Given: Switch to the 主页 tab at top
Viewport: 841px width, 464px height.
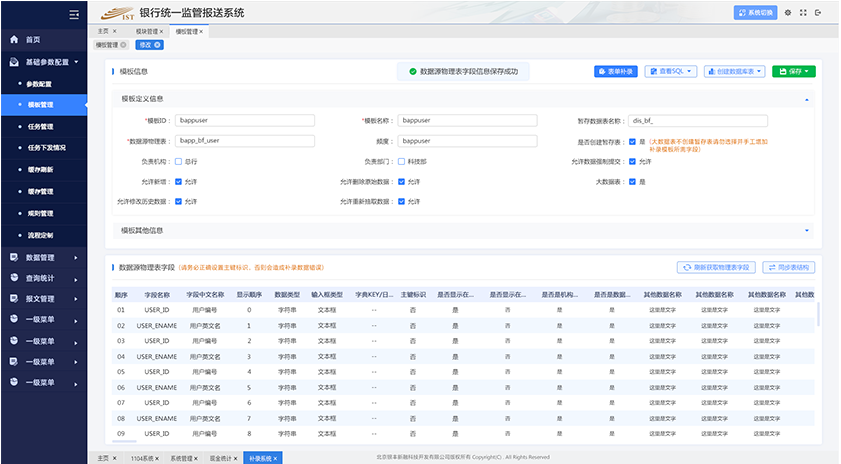Looking at the screenshot, I should (x=103, y=32).
